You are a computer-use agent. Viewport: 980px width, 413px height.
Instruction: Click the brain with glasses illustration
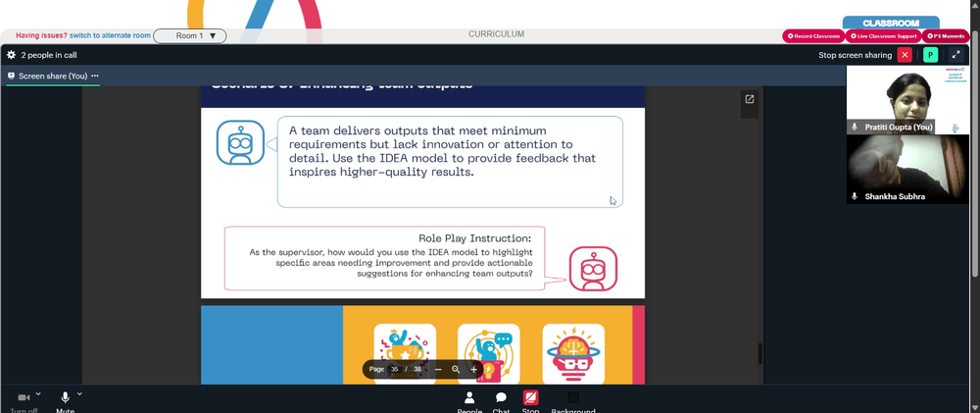tap(573, 353)
